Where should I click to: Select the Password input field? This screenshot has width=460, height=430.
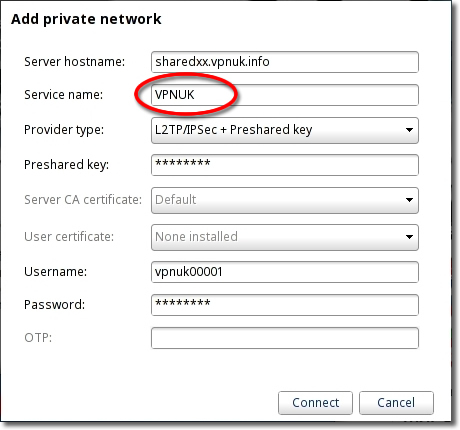click(285, 305)
